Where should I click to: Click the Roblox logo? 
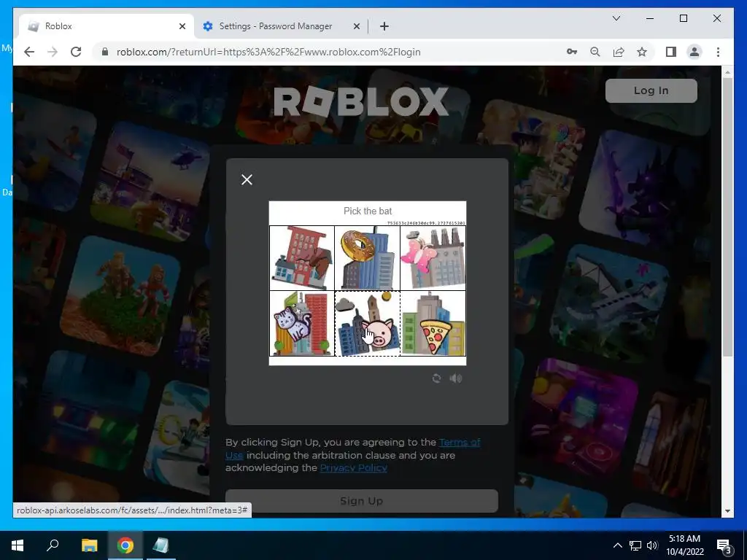pos(361,101)
